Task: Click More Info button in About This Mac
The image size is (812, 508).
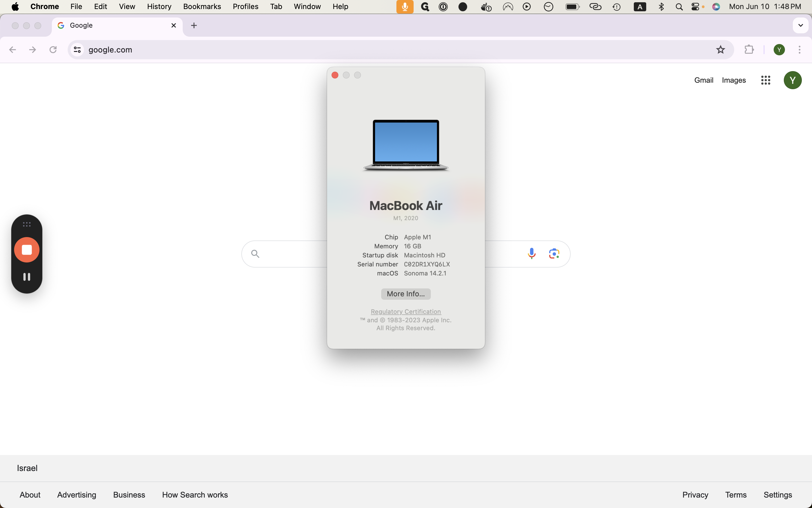Action: (x=406, y=294)
